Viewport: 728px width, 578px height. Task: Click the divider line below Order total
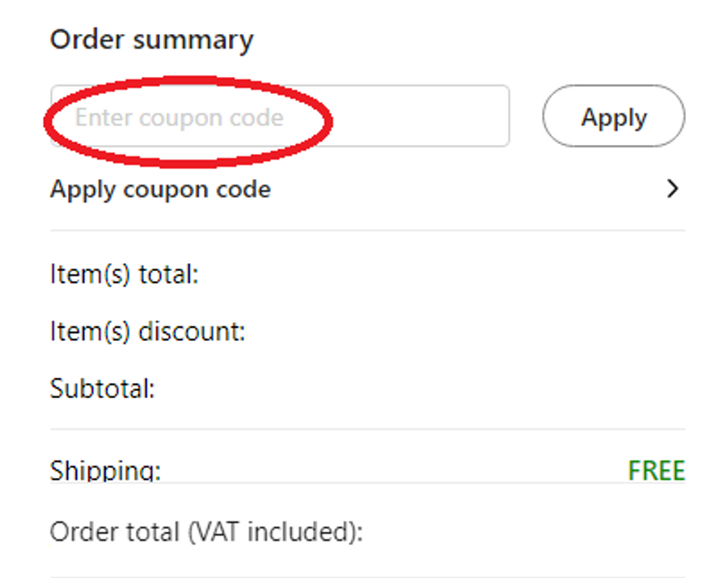click(x=367, y=576)
